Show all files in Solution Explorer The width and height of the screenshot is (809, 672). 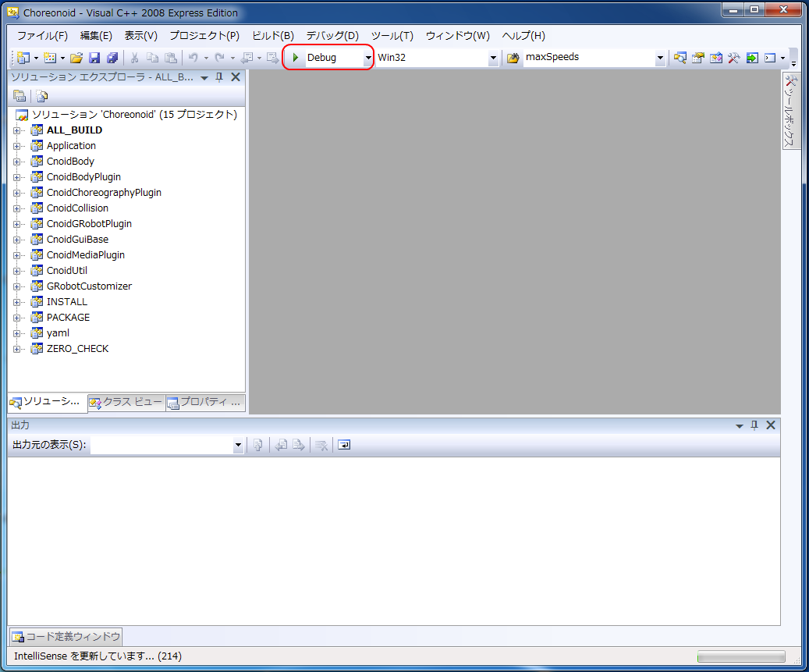pyautogui.click(x=41, y=95)
